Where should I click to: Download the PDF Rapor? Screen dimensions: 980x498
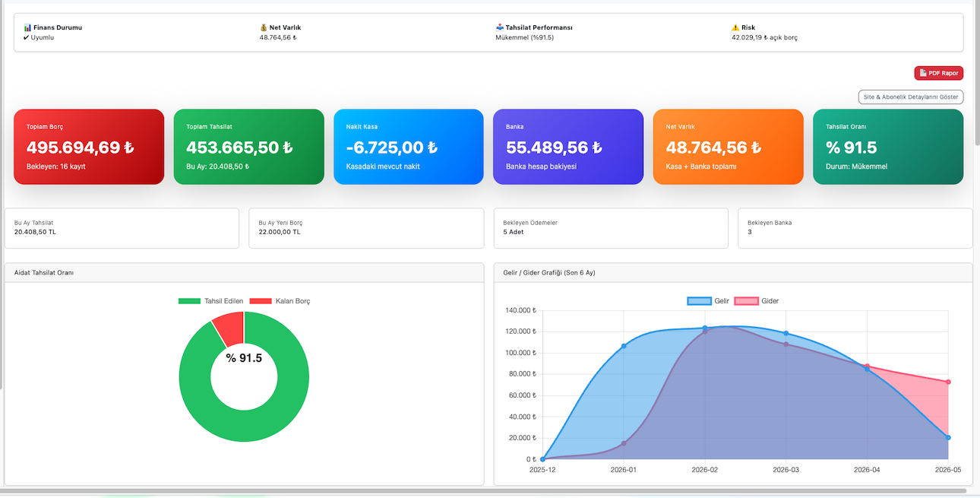(939, 73)
